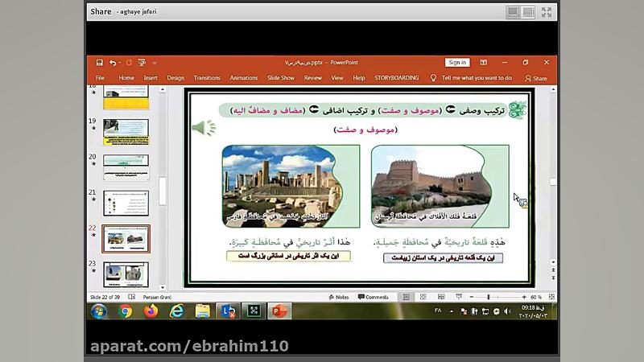Click the Persian (Iran) language indicator
Screen dimensions: 644x362
point(157,297)
